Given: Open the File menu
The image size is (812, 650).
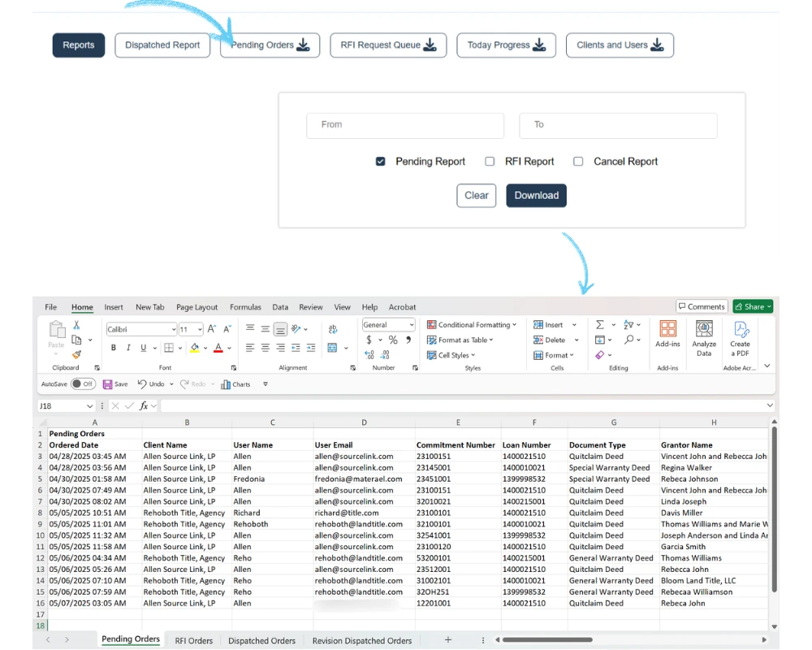Looking at the screenshot, I should pos(50,307).
